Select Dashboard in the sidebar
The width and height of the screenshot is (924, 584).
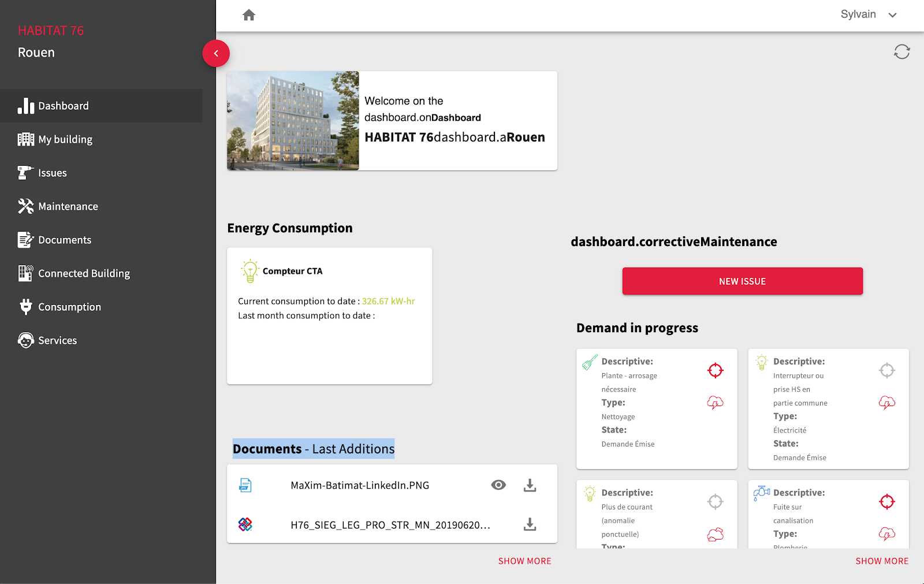coord(101,106)
